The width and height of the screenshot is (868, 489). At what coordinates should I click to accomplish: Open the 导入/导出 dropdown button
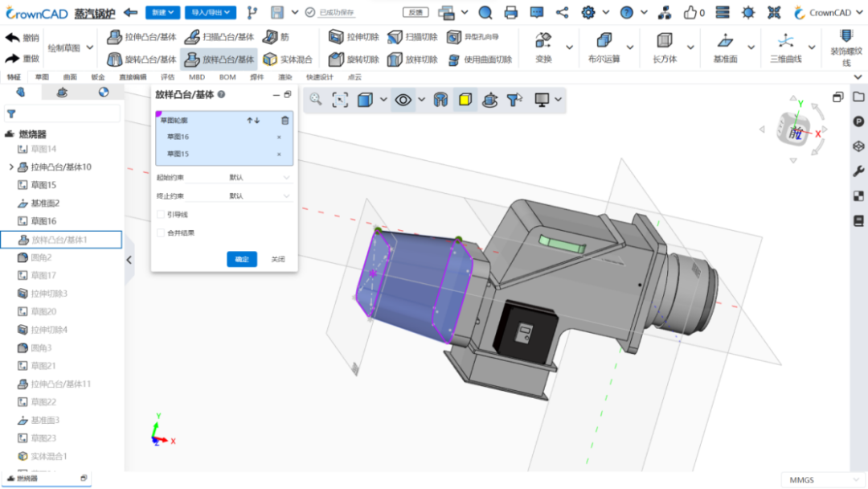(211, 12)
